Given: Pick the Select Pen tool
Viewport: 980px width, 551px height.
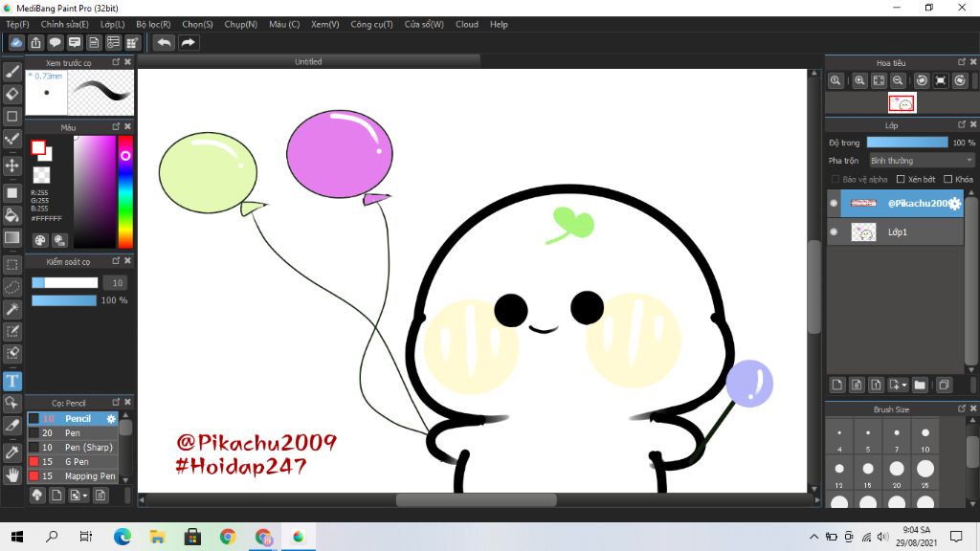Looking at the screenshot, I should click(11, 331).
